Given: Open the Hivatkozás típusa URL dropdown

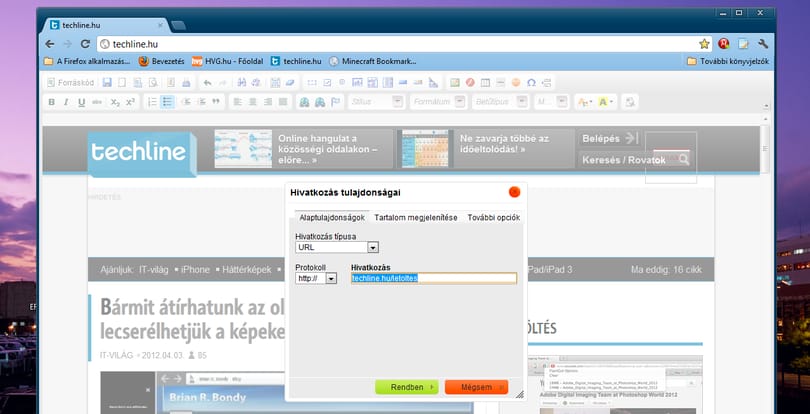Looking at the screenshot, I should 337,247.
